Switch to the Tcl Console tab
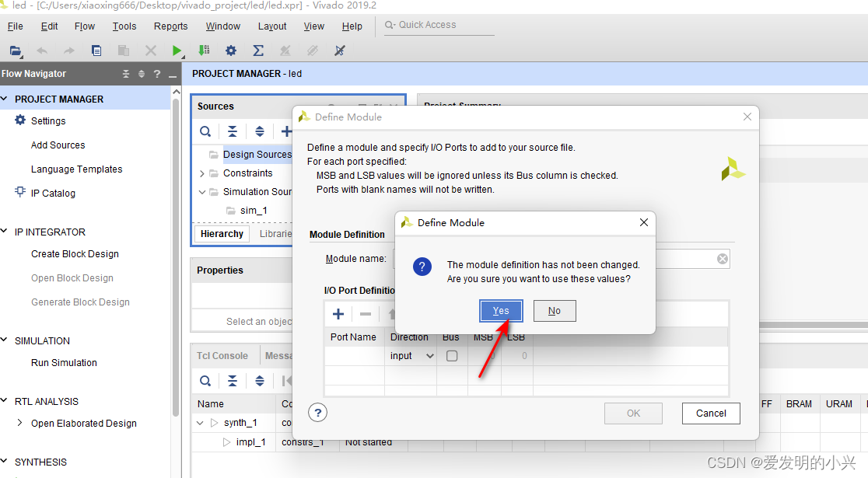The image size is (868, 478). tap(222, 356)
